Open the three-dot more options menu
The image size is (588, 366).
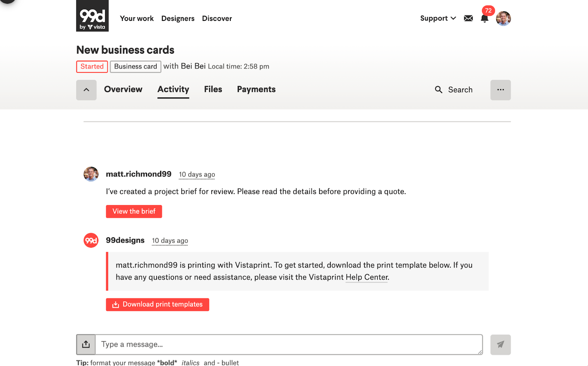(500, 90)
